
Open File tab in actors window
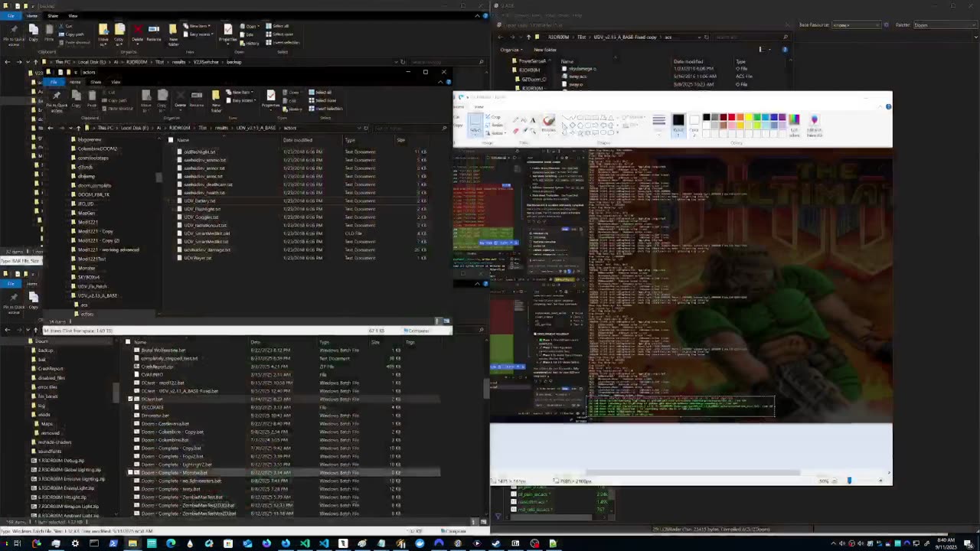tap(54, 82)
